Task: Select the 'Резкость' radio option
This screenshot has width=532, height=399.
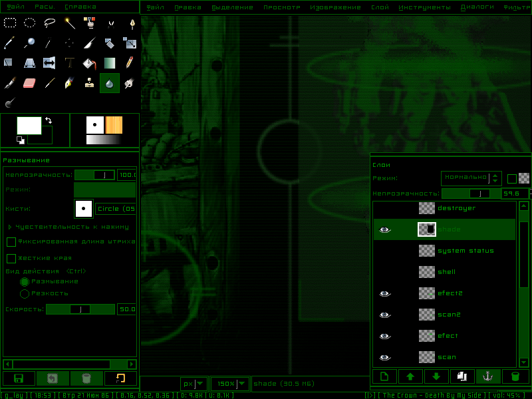Action: click(x=25, y=293)
